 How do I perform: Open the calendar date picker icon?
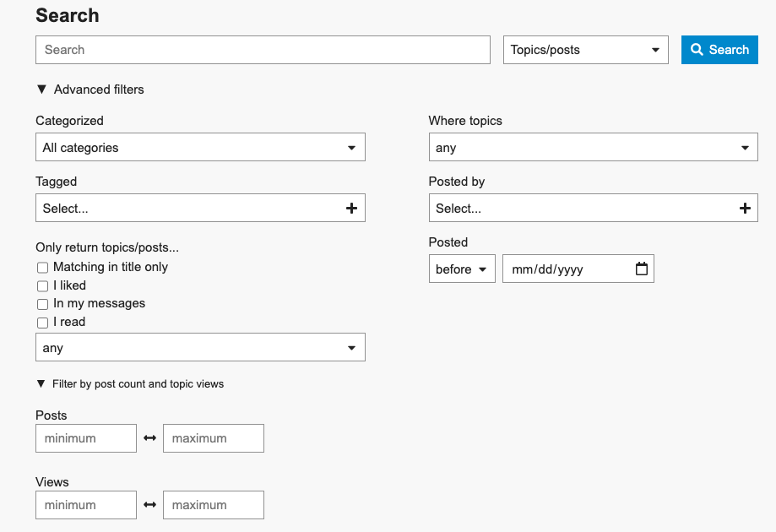pyautogui.click(x=642, y=269)
